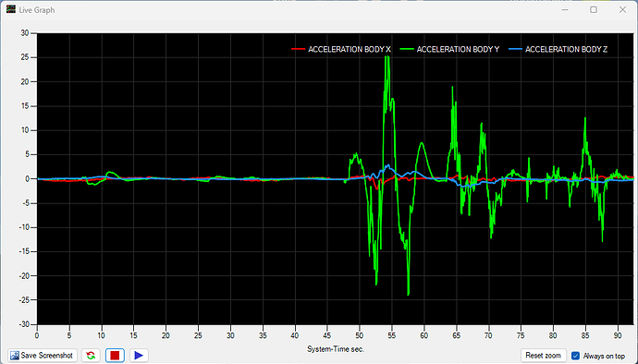Viewport: 638px width, 364px height.
Task: Open the Live Graph window icon menu
Action: click(10, 9)
